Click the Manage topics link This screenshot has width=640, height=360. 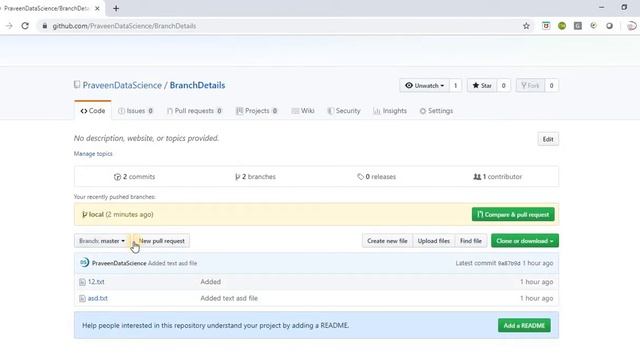pos(93,154)
